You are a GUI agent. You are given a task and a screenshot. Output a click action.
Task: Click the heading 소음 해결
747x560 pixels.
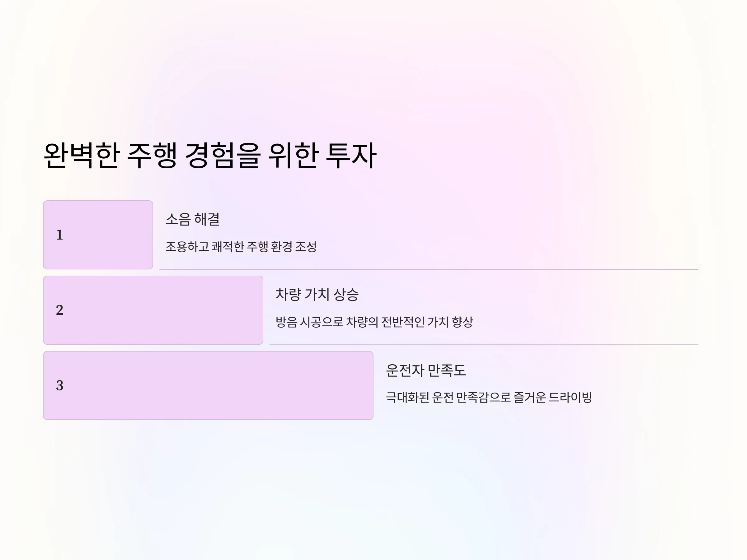[192, 219]
